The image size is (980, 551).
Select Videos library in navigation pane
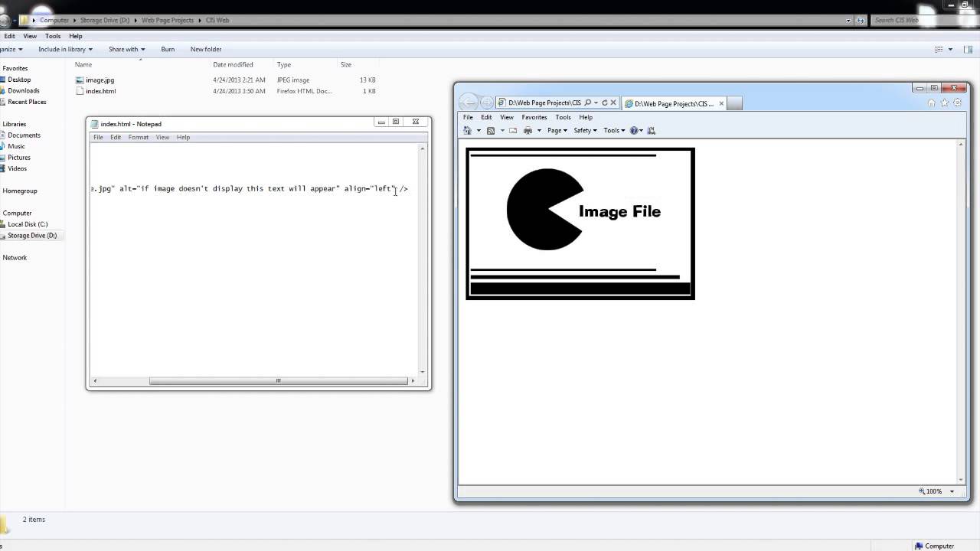17,168
